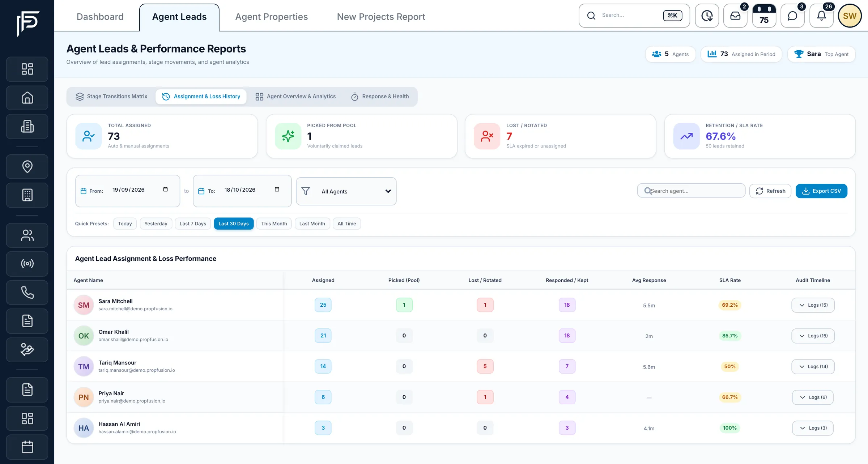This screenshot has height=464, width=868.
Task: Expand Logs (15) for Sara Mitchell
Action: pos(813,305)
